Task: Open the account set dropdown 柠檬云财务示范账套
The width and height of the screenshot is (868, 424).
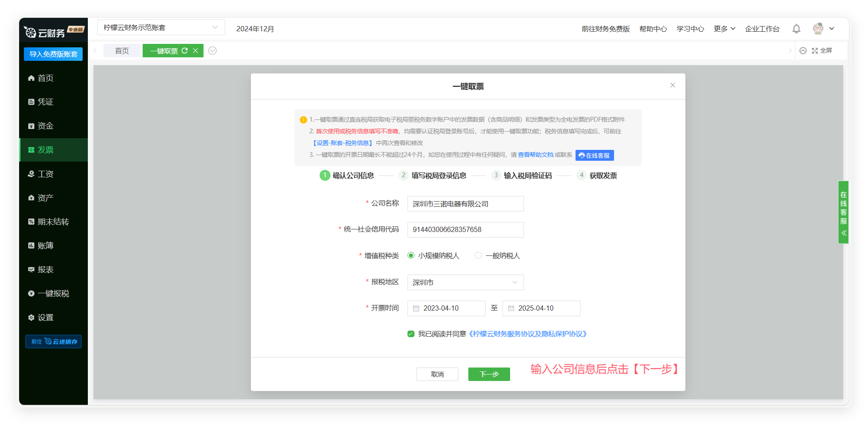Action: (x=161, y=28)
